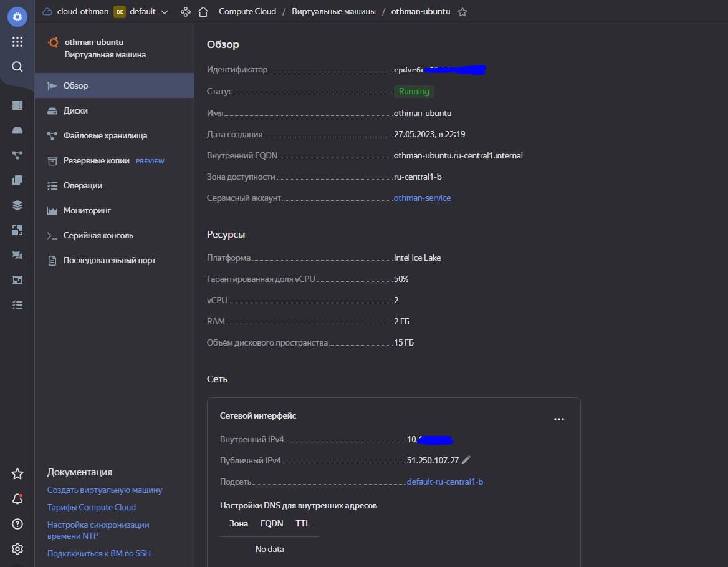Screen dimensions: 728x567
Task: Click the FQDN column header in DNS table
Action: pos(272,524)
